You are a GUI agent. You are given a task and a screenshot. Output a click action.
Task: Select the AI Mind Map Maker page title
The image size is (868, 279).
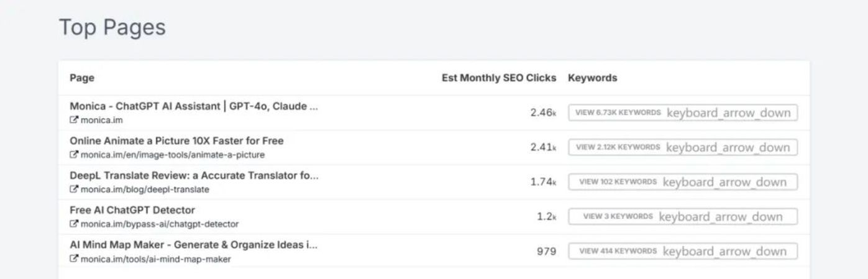[x=193, y=245]
